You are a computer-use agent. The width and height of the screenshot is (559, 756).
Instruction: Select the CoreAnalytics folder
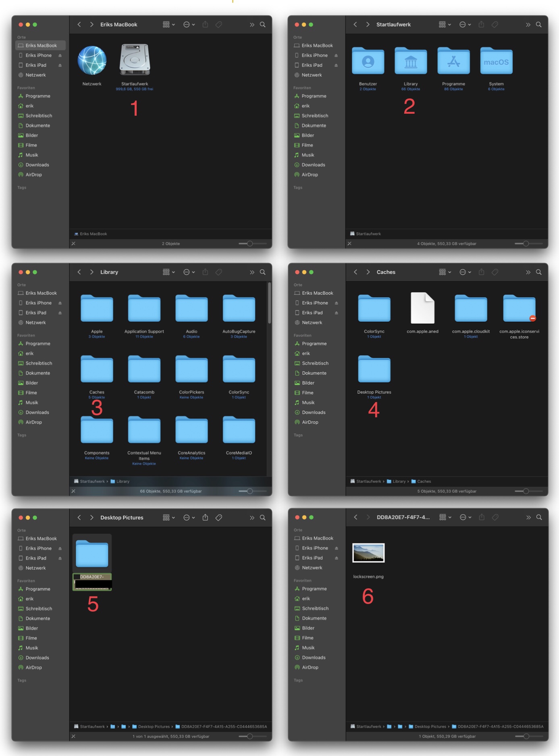tap(191, 430)
